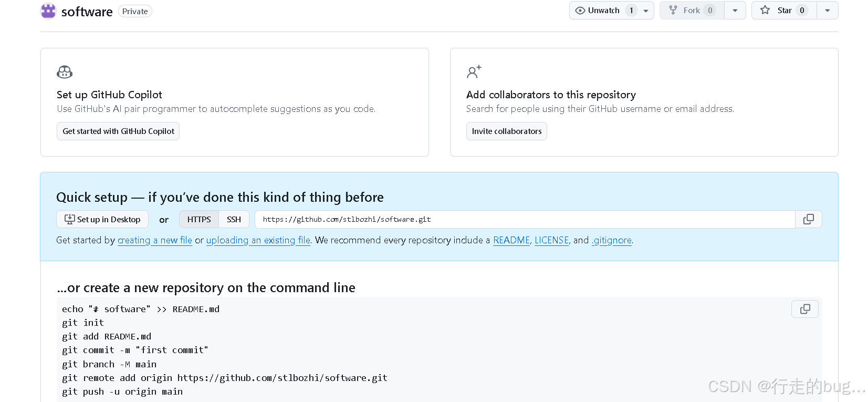Click the Fork count badge
This screenshot has width=868, height=402.
tap(710, 11)
